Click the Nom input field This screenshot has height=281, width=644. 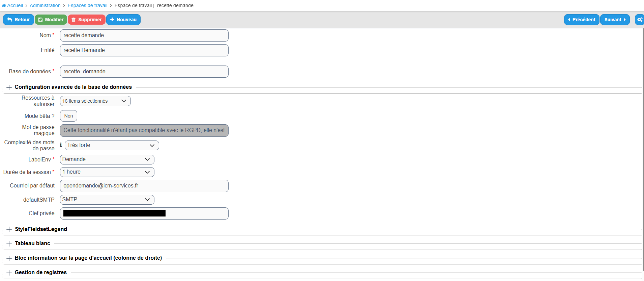tap(144, 35)
